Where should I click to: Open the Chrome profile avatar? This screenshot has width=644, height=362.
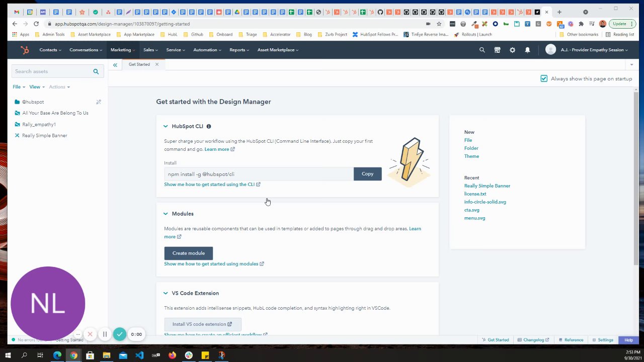click(603, 24)
